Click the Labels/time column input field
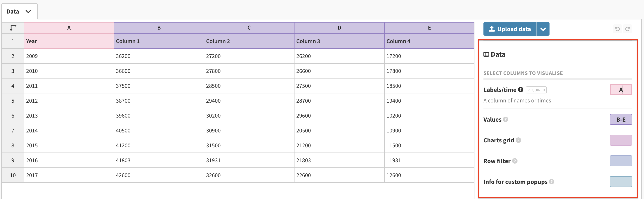This screenshot has height=199, width=644. pyautogui.click(x=621, y=90)
